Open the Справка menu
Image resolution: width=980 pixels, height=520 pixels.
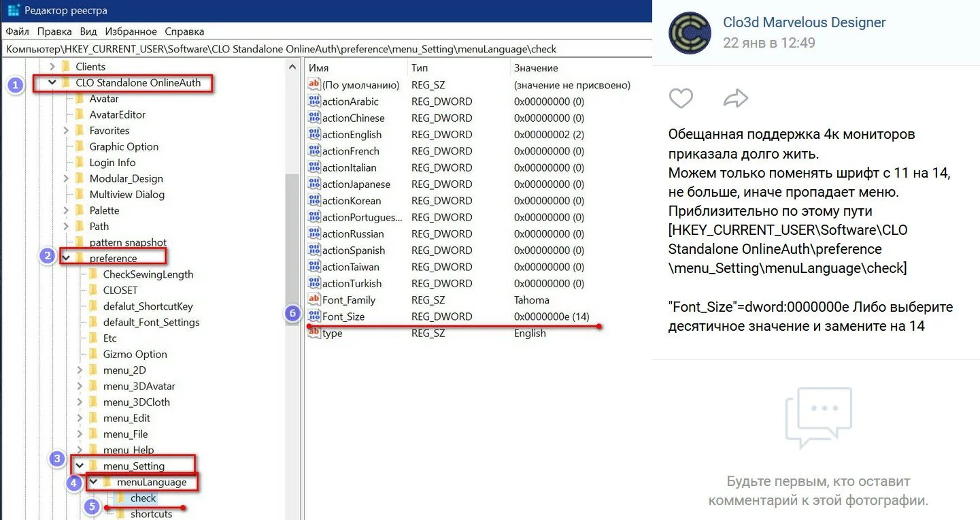click(184, 31)
